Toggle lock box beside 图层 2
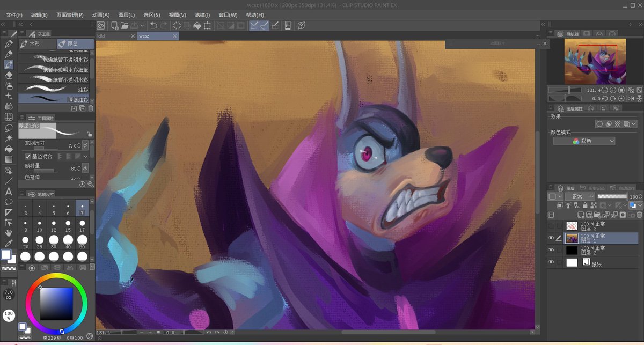Viewport: 644px width, 345px height. [x=560, y=250]
